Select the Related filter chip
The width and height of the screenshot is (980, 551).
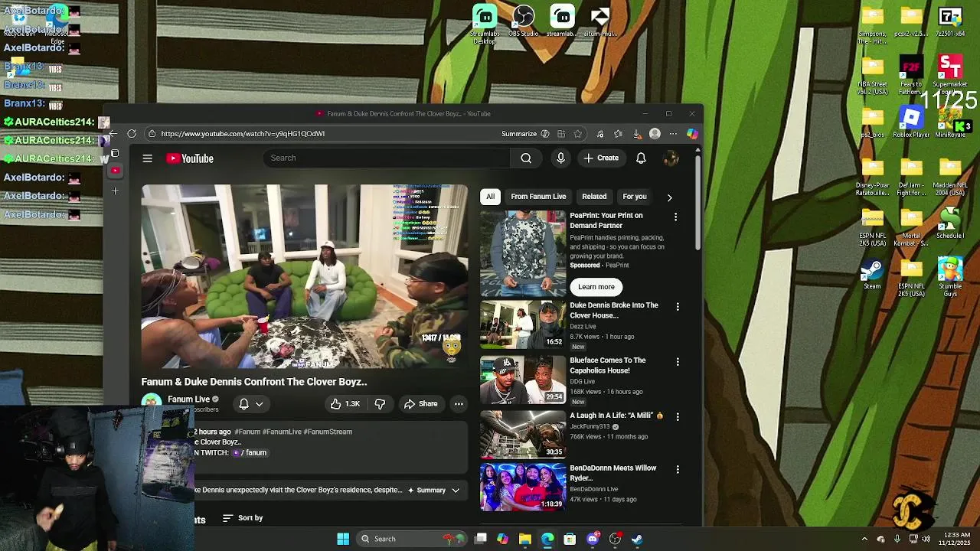click(x=594, y=197)
